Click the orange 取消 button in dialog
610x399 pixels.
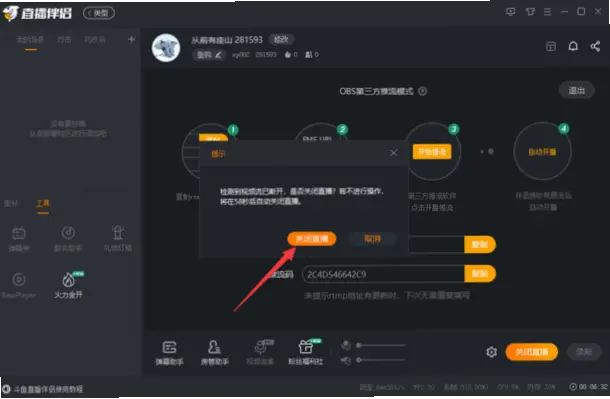[x=372, y=238]
